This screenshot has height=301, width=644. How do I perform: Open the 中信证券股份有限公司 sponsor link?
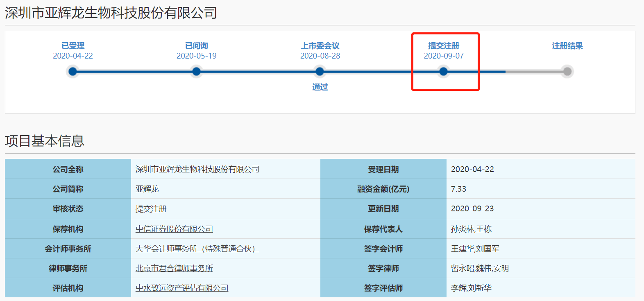pos(174,229)
